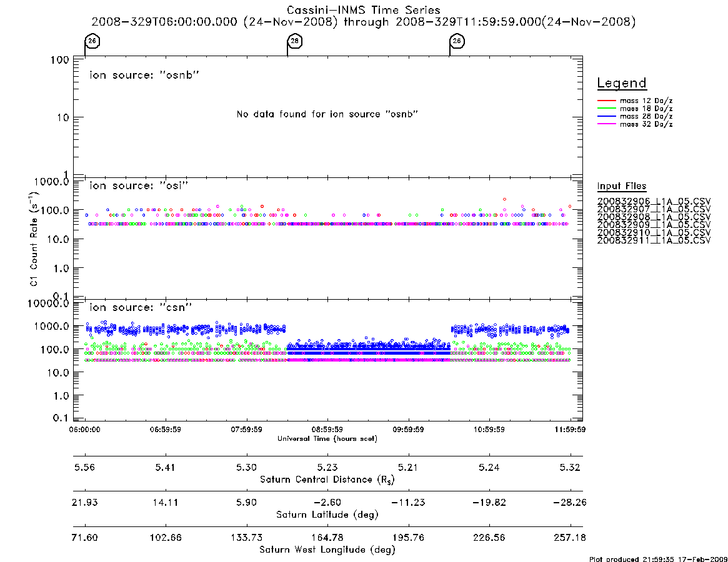Select input file 200832907_L1A_05.CSV
This screenshot has height=562, width=728.
coord(654,209)
